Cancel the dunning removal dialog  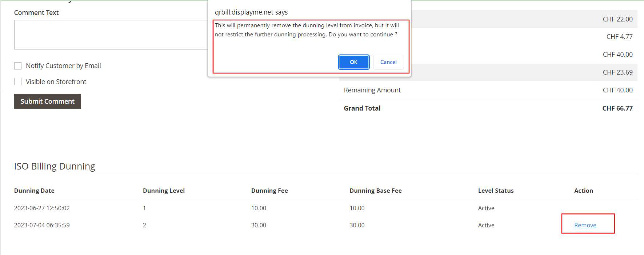pyautogui.click(x=388, y=62)
